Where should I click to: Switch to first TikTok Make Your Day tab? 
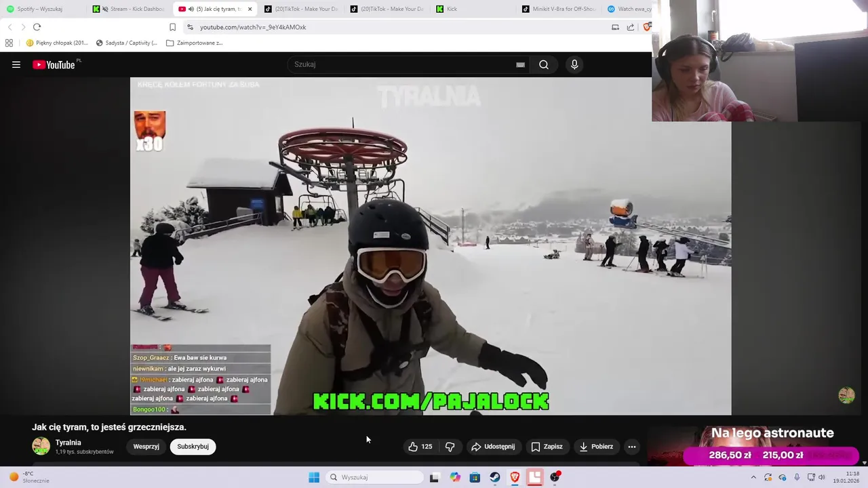(301, 9)
